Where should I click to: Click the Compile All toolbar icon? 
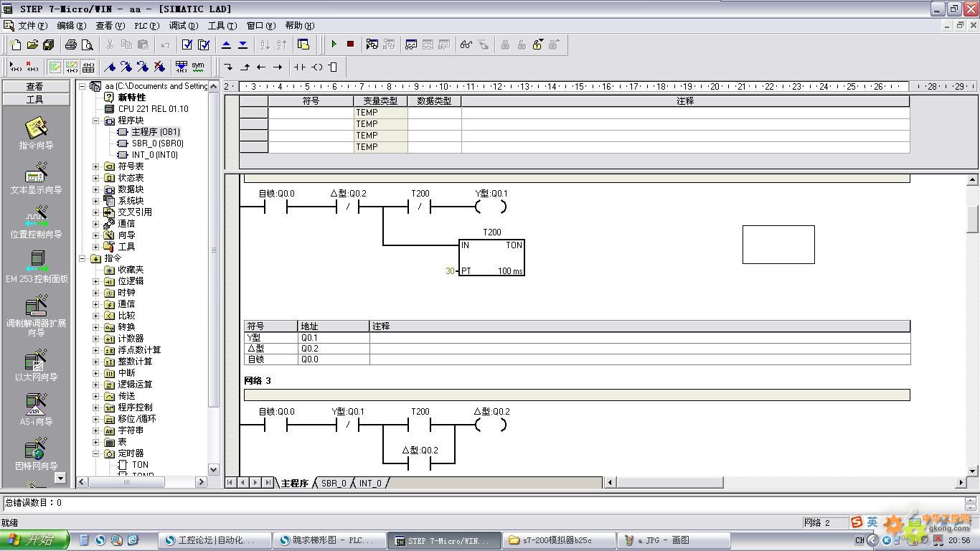[204, 44]
